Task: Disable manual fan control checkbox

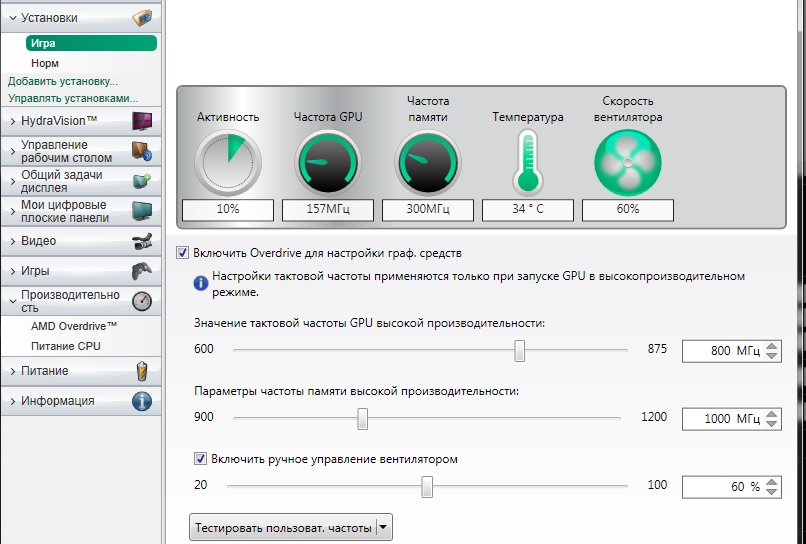Action: click(201, 459)
